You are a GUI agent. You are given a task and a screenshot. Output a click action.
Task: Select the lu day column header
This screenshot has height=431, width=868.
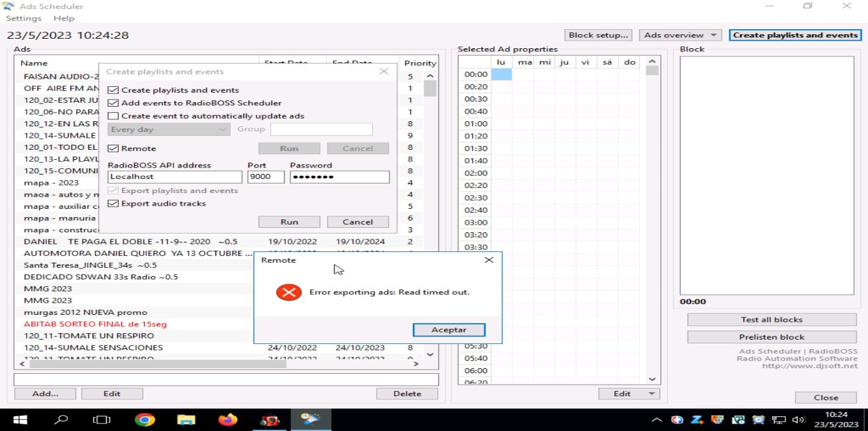click(501, 62)
